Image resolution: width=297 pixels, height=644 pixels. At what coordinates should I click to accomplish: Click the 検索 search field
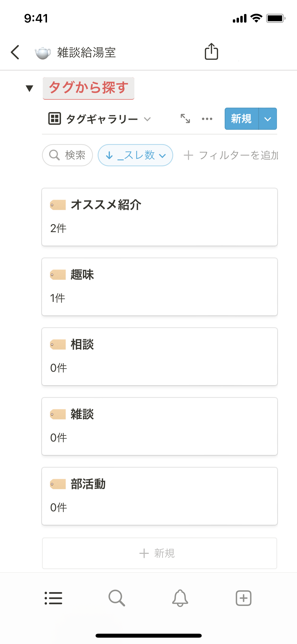click(x=68, y=155)
